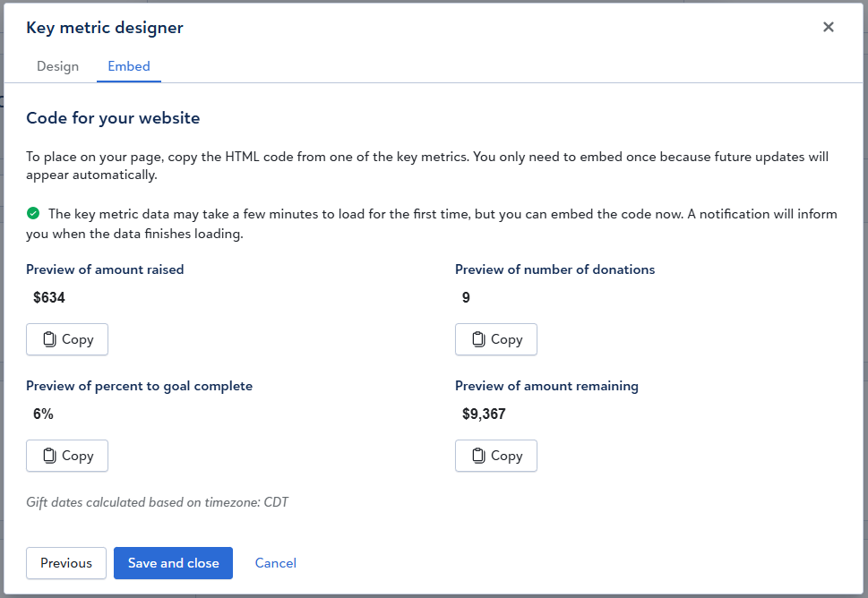Click clipboard icon under number of donations

coord(479,339)
